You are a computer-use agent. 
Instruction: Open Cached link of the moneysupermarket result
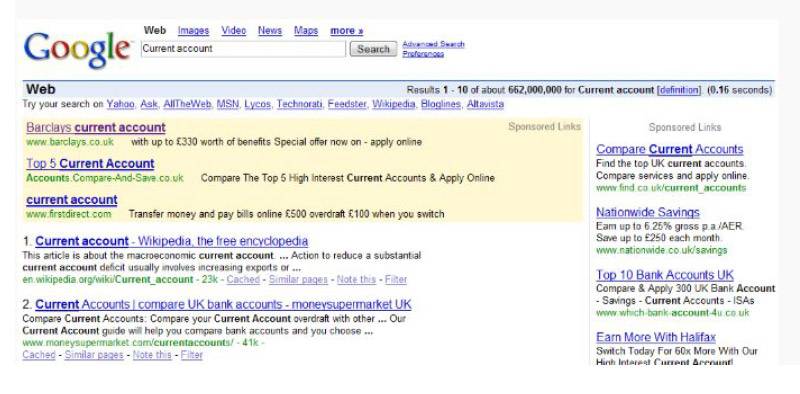39,355
